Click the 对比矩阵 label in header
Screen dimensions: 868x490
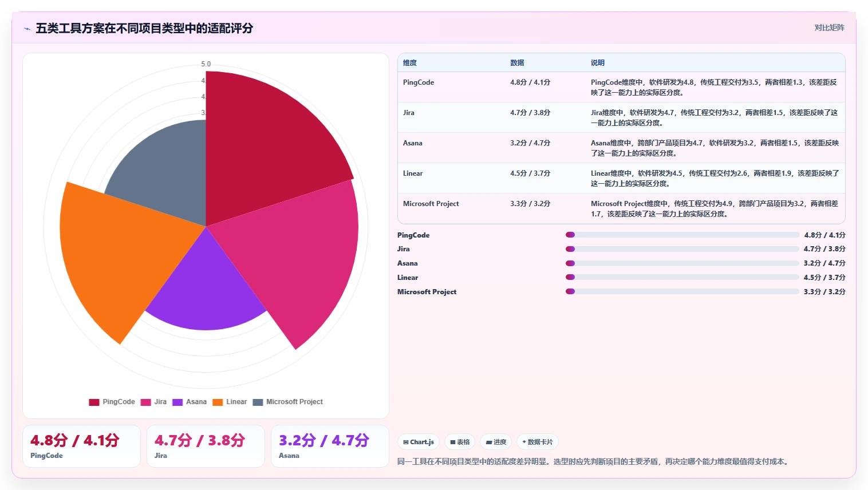coord(829,27)
